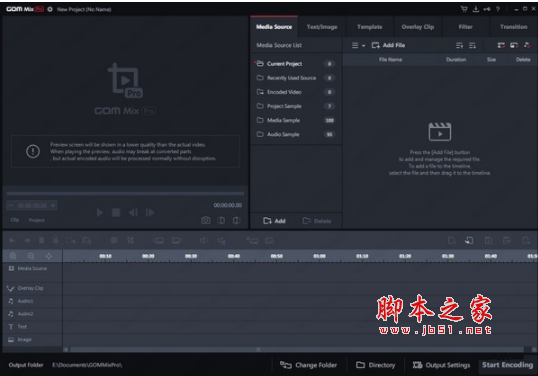Image resolution: width=538 pixels, height=376 pixels.
Task: Capture a snapshot with the camera icon
Action: point(206,220)
